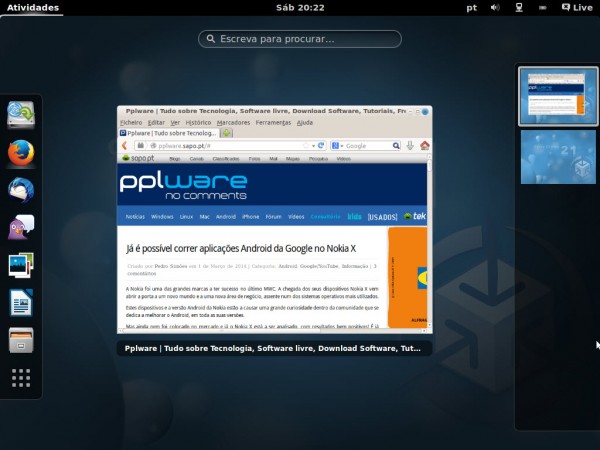Open Firefox downloads arrow icon
600x450 pixels.
[410, 145]
